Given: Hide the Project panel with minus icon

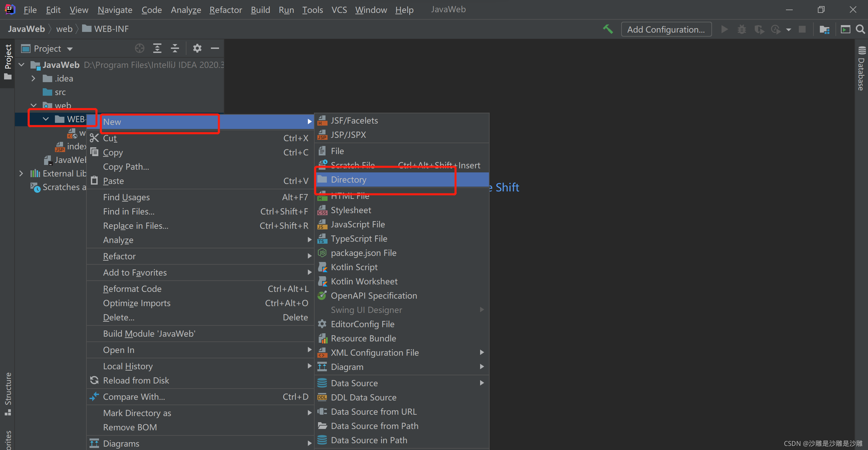Looking at the screenshot, I should coord(215,49).
